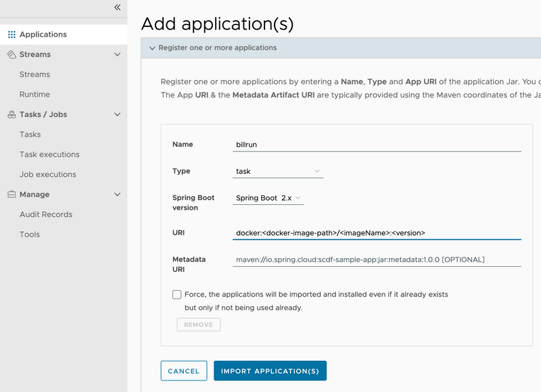Collapse the Tasks / Jobs section chevron
The height and width of the screenshot is (392, 541).
(117, 114)
